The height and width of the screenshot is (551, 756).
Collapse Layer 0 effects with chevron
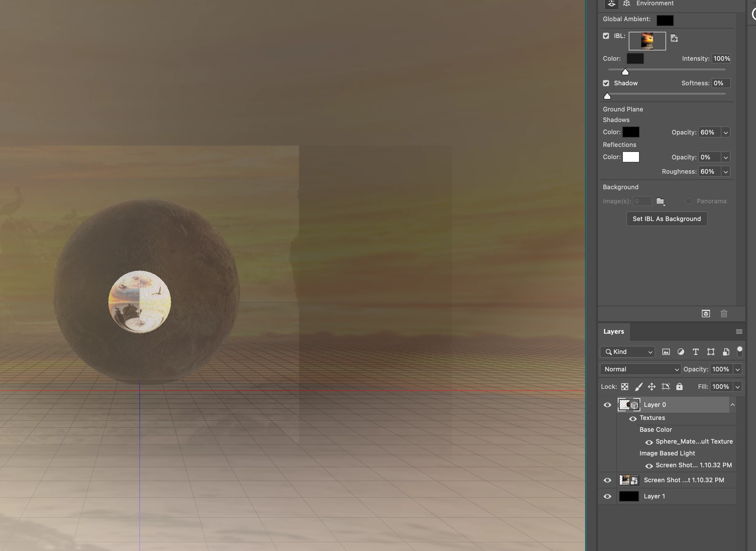[x=733, y=405]
